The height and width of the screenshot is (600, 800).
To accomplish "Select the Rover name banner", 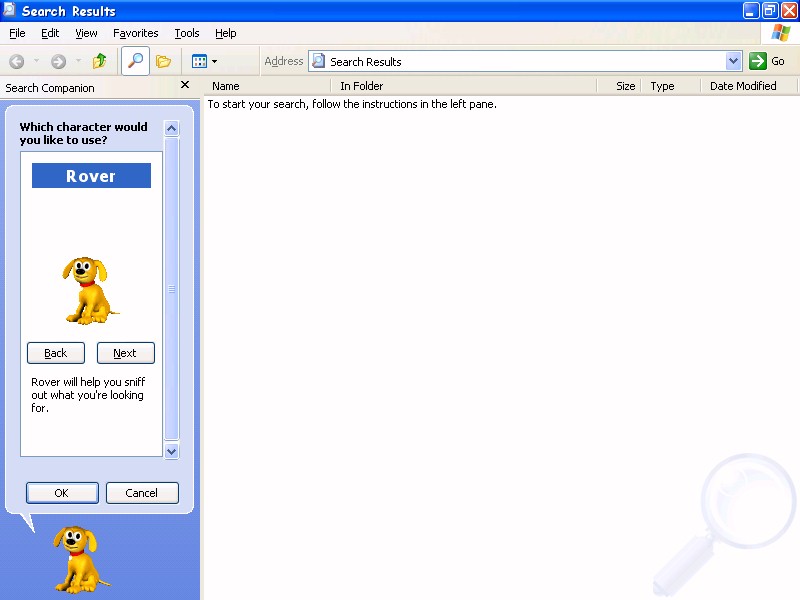I will (x=91, y=176).
